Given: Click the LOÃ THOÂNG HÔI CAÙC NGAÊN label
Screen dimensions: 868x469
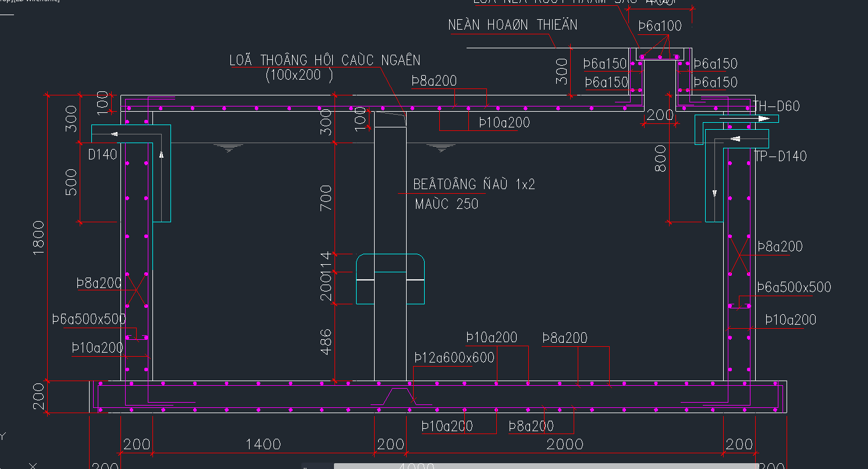Looking at the screenshot, I should click(x=325, y=60).
